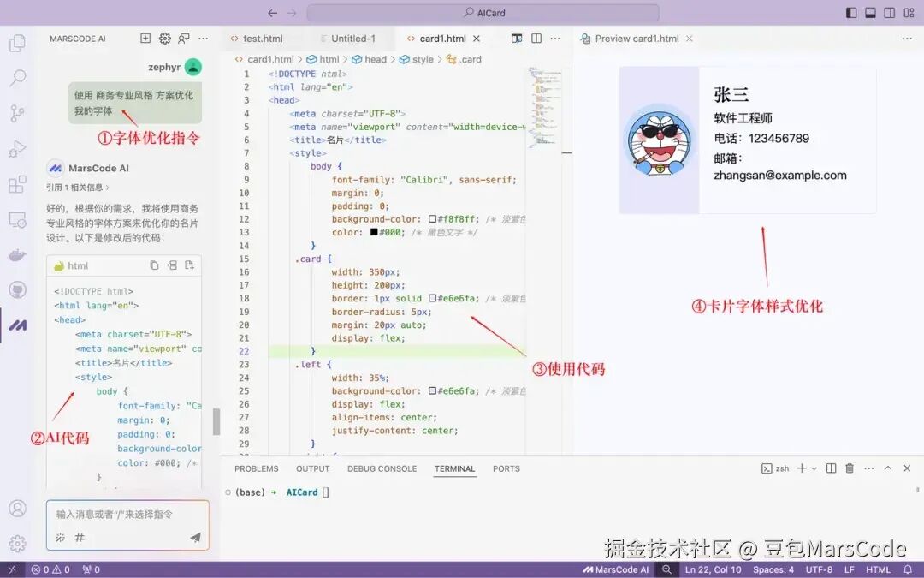Click the MarsCode feedback chat icon
Image resolution: width=924 pixels, height=578 pixels.
[184, 39]
